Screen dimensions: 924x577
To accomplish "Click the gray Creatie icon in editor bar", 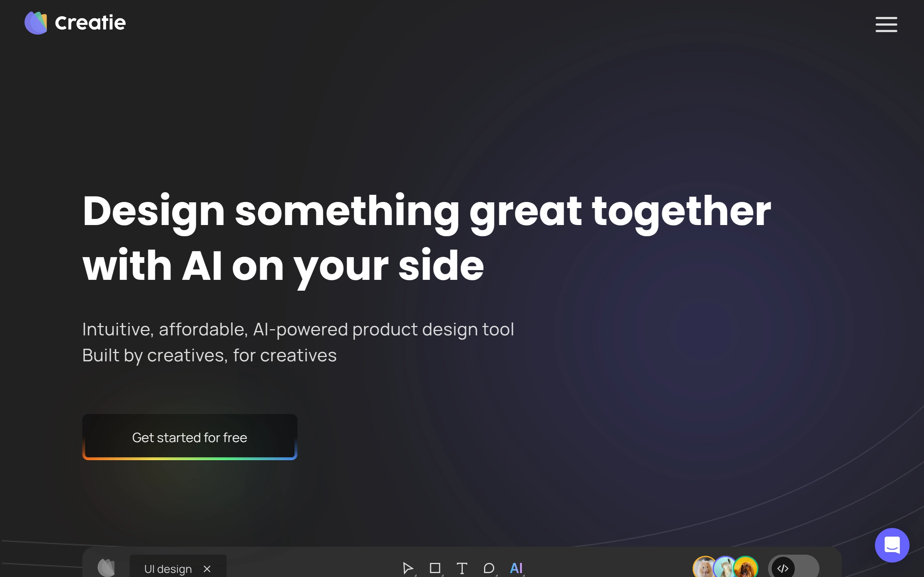I will (106, 568).
